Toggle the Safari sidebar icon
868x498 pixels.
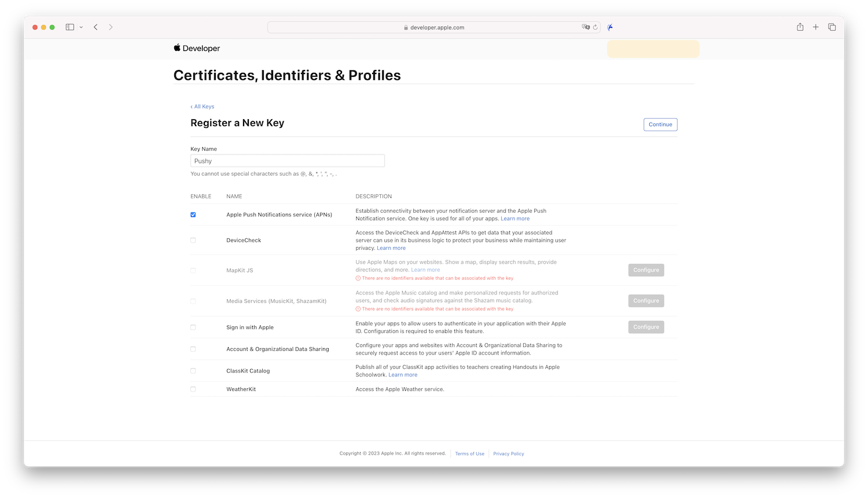[70, 27]
